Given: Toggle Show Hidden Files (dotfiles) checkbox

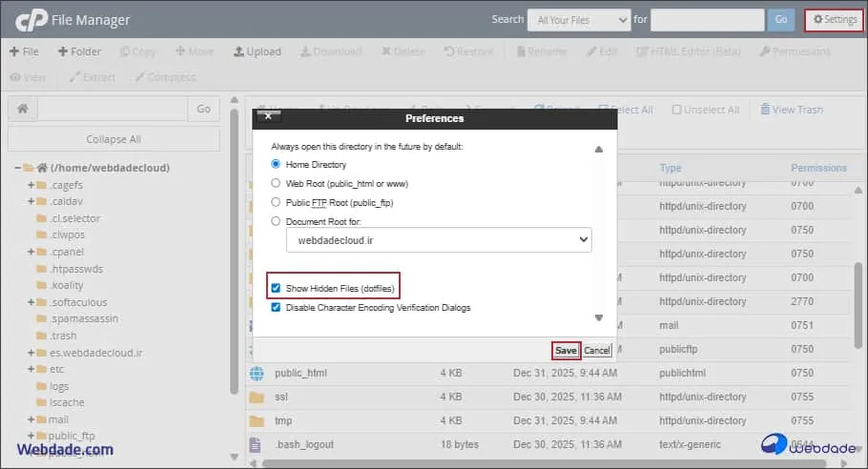Looking at the screenshot, I should pos(277,288).
